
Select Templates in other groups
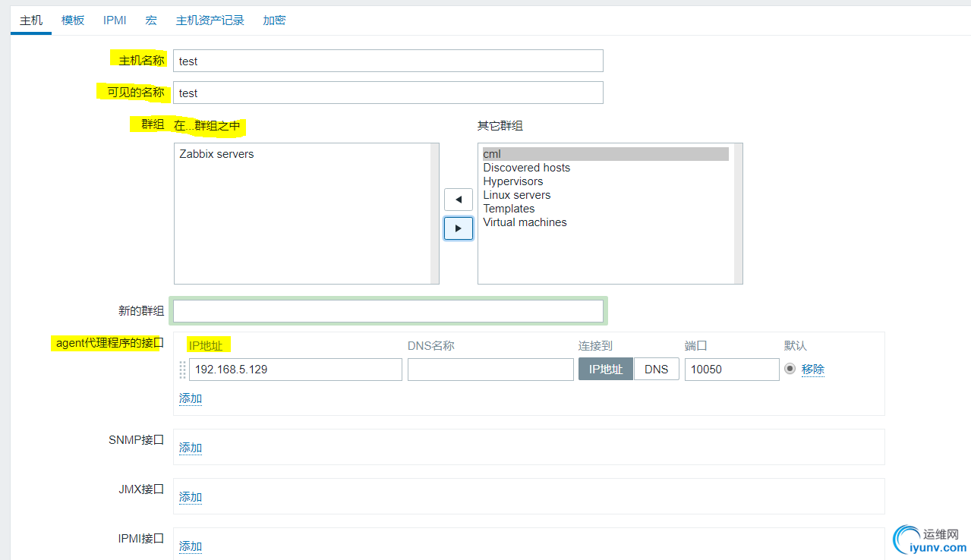509,209
